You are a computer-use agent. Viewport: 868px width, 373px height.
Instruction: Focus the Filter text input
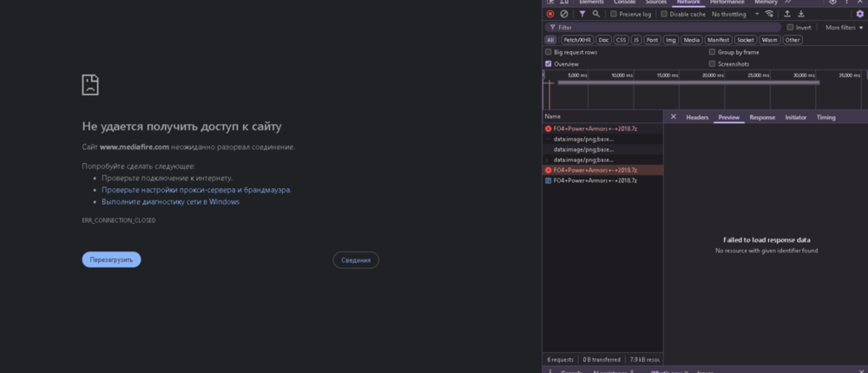(663, 27)
